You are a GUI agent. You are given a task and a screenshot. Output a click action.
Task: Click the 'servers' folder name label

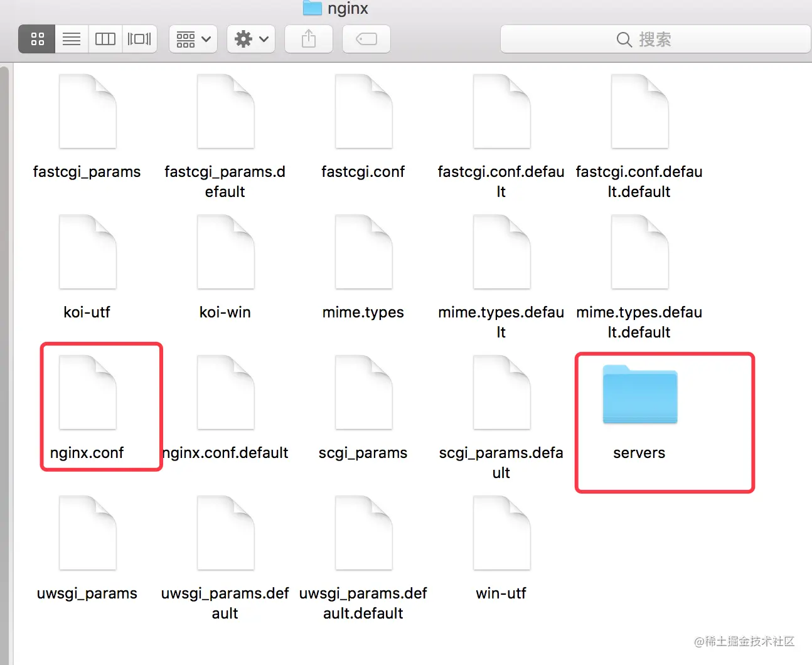coord(639,452)
